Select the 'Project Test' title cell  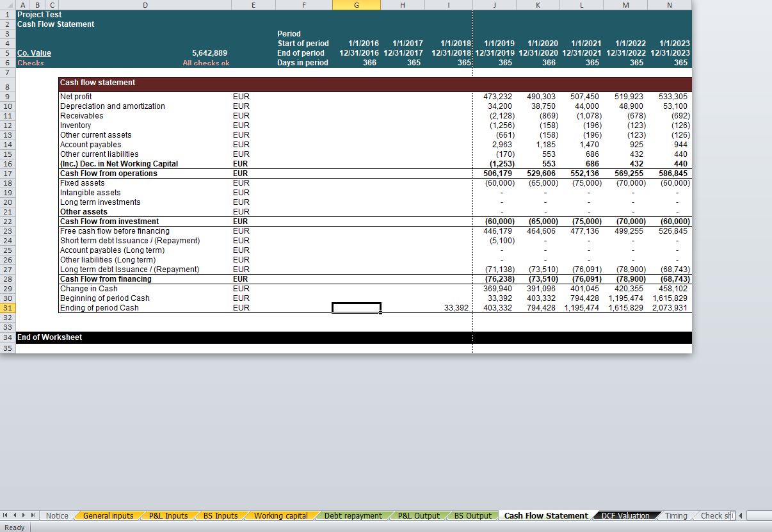[x=40, y=15]
